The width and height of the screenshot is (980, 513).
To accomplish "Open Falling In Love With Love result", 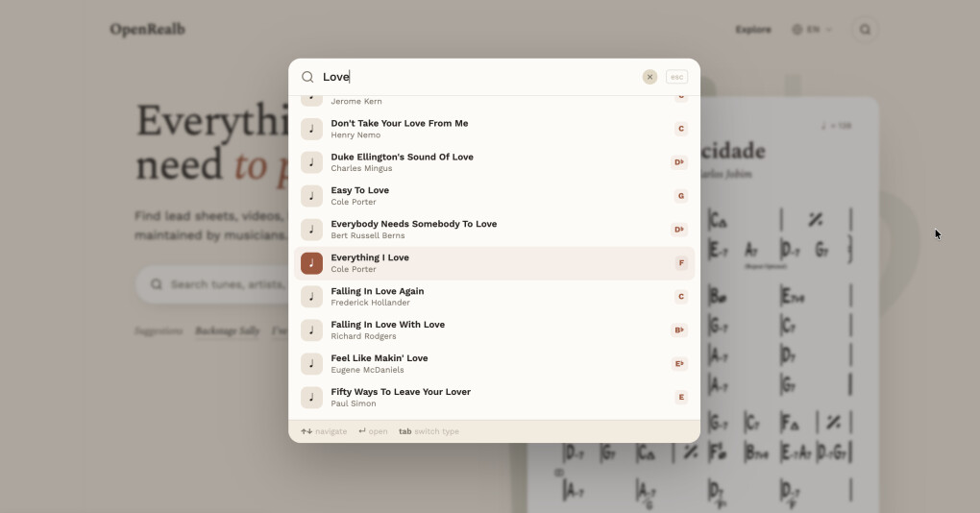I will pyautogui.click(x=495, y=330).
